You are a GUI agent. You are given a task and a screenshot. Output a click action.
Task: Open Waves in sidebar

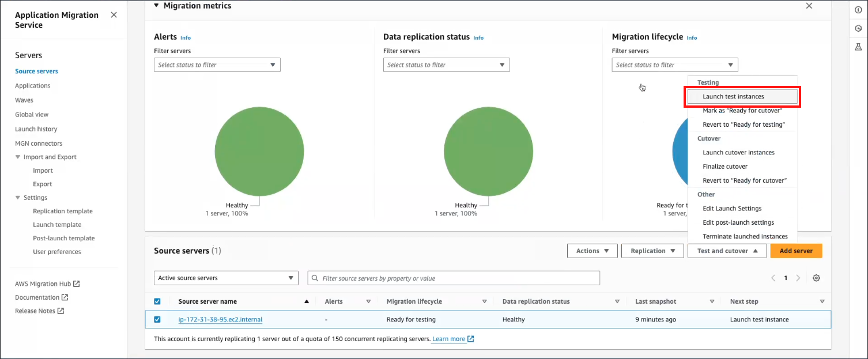click(x=24, y=100)
